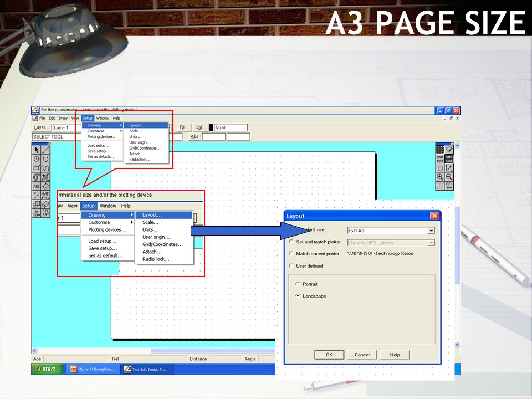Click the Abs coordinate field in status bar

[x=76, y=359]
